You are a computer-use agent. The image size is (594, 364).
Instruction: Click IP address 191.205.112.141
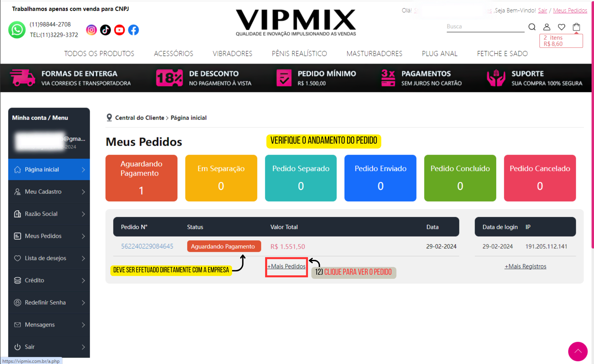(x=546, y=246)
